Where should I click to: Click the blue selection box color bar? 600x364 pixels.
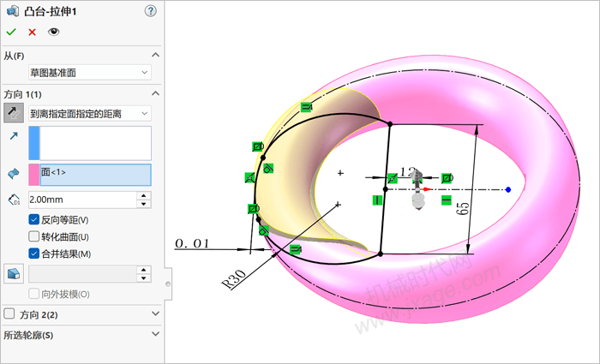[34, 143]
